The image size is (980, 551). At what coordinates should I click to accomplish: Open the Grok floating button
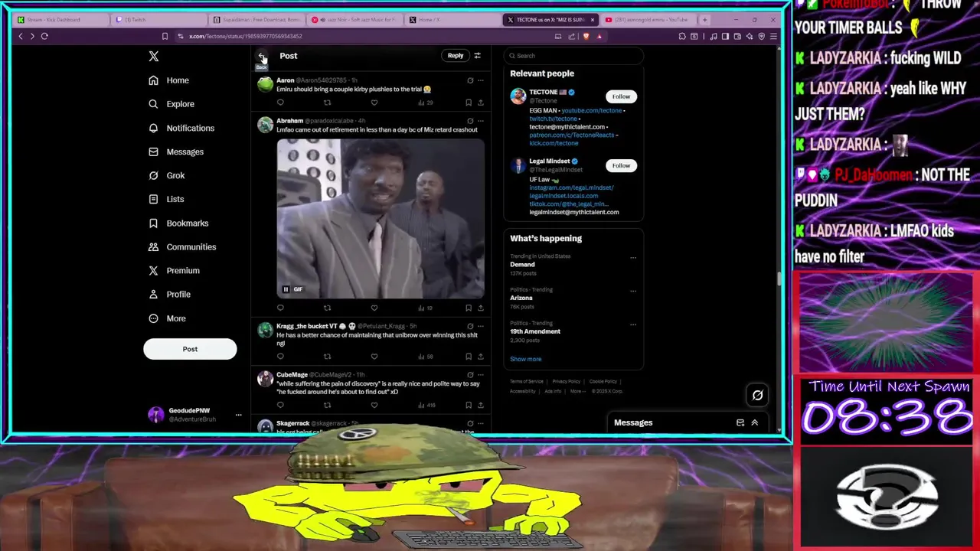coord(757,395)
